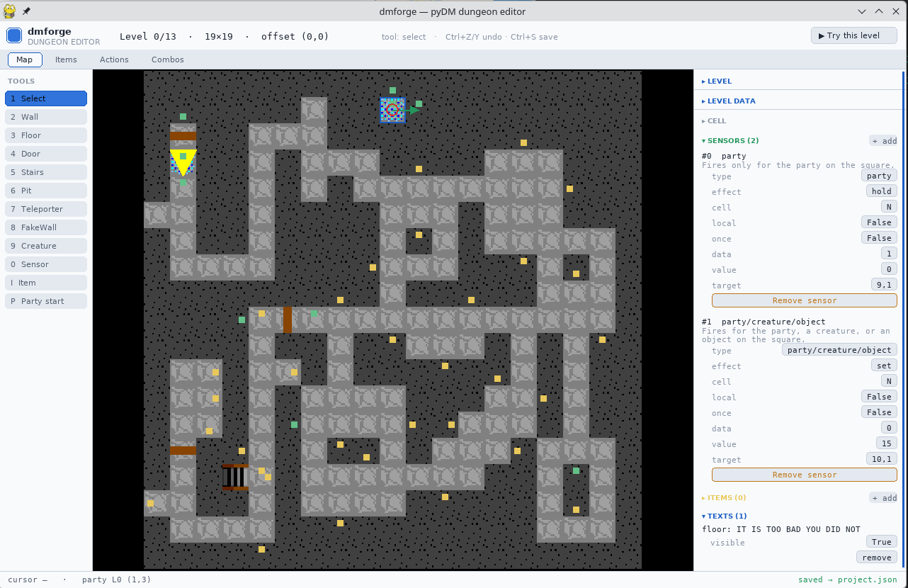Switch to the Map tab
This screenshot has width=908, height=588.
25,60
